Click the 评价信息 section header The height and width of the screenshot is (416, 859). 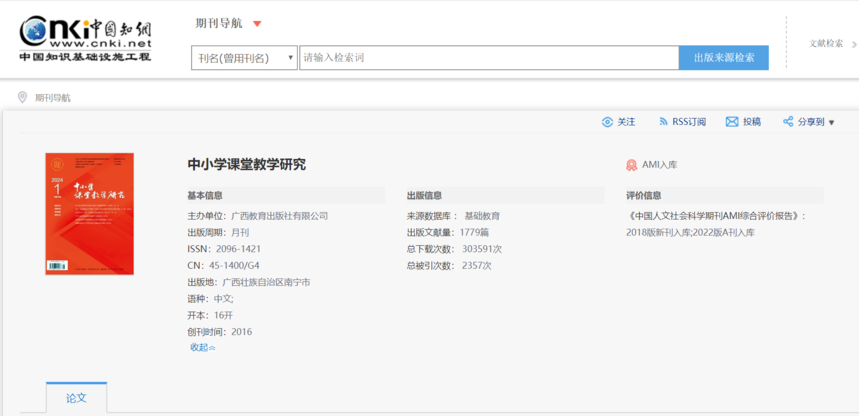[644, 196]
